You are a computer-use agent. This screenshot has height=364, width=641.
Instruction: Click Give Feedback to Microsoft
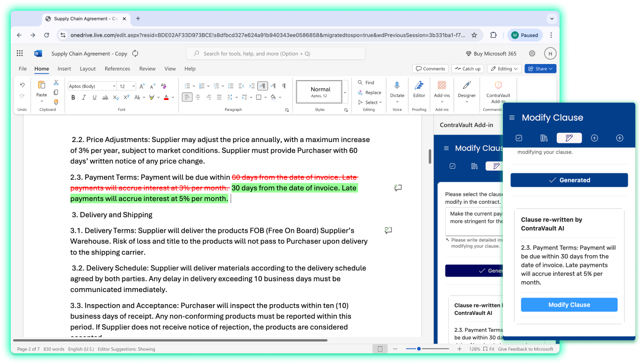(525, 349)
